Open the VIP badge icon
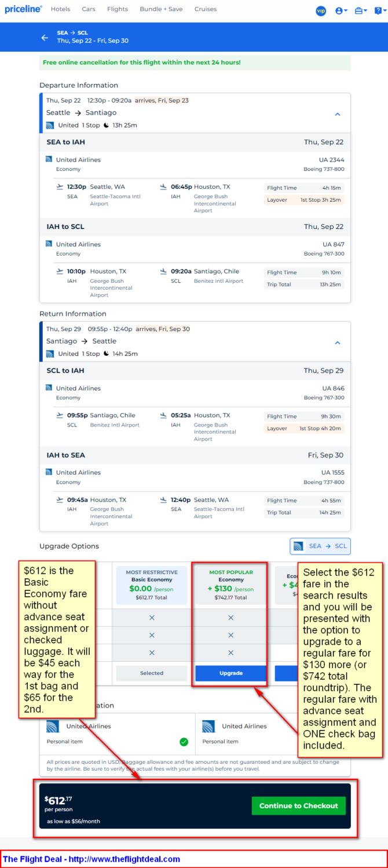This screenshot has height=868, width=388. tap(321, 10)
